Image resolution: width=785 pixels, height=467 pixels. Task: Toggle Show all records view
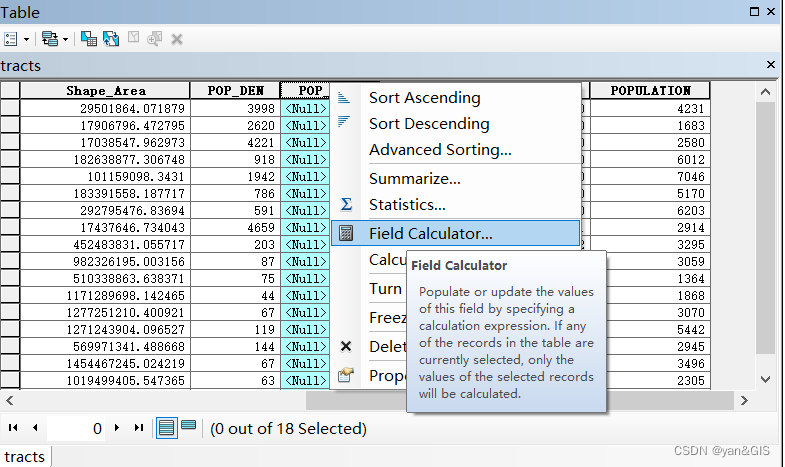coord(167,428)
